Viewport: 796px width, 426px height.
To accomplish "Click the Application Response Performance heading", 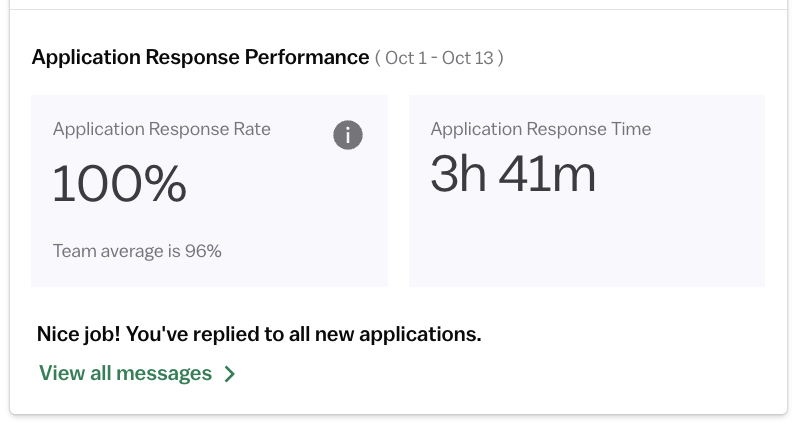I will point(200,57).
